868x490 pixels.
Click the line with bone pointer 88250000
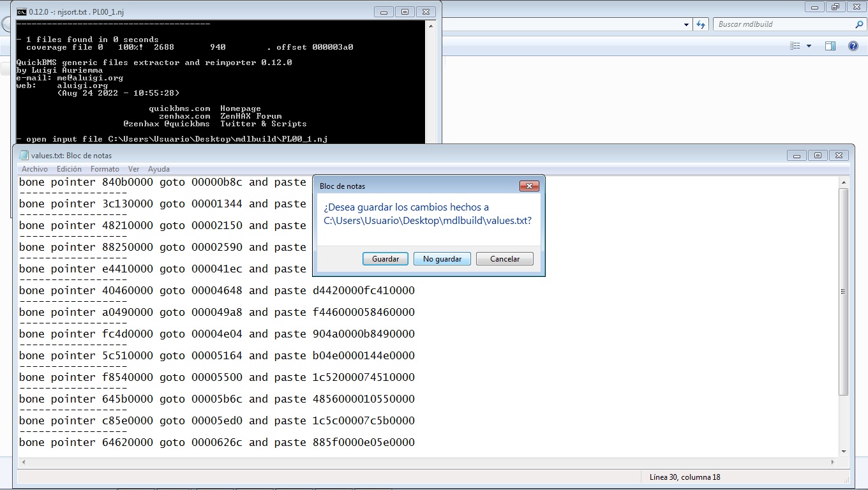(163, 248)
